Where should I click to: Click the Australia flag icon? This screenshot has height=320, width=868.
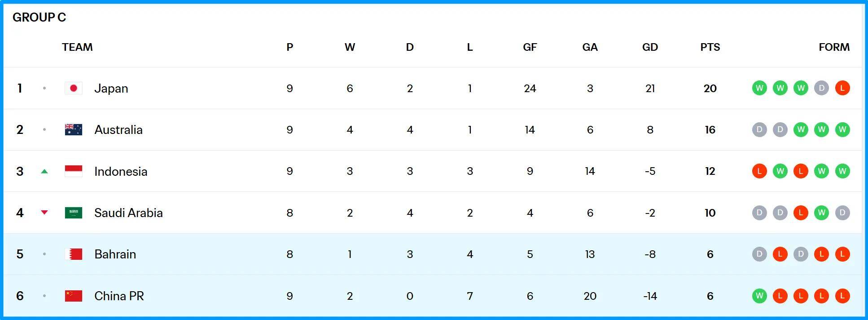74,129
